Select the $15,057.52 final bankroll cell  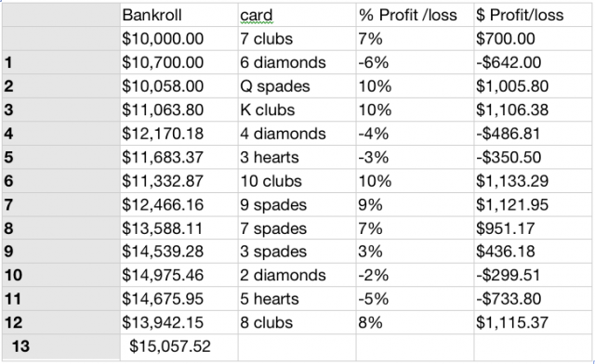[178, 346]
